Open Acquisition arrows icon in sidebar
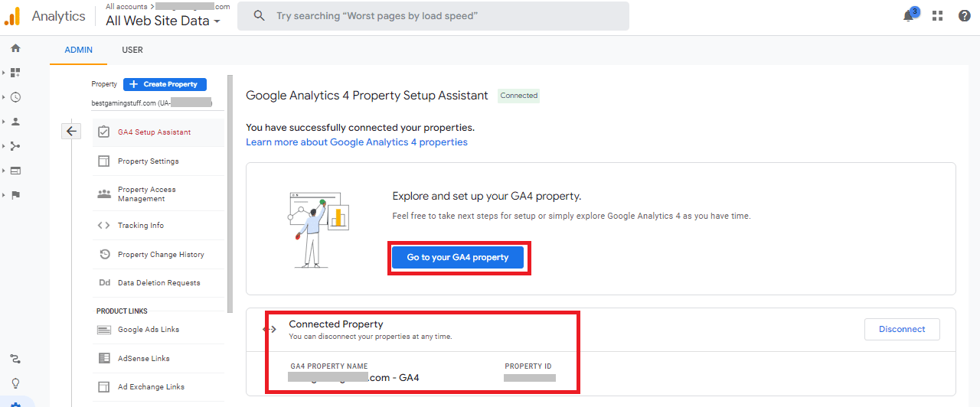 (x=15, y=146)
